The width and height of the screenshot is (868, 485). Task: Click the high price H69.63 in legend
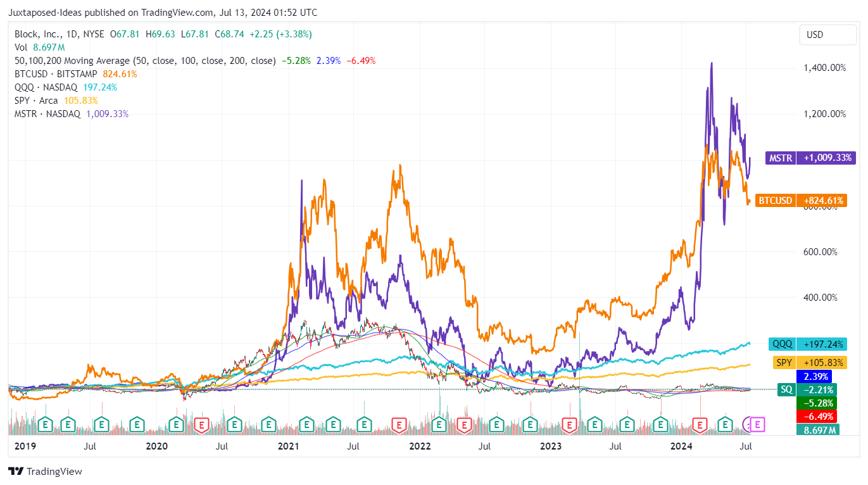161,34
